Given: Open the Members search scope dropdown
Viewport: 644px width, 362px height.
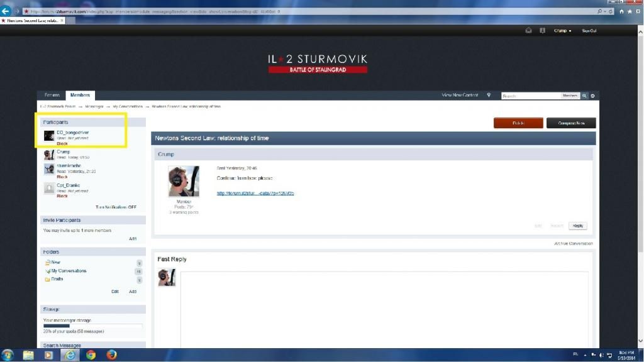Looking at the screenshot, I should pyautogui.click(x=570, y=96).
